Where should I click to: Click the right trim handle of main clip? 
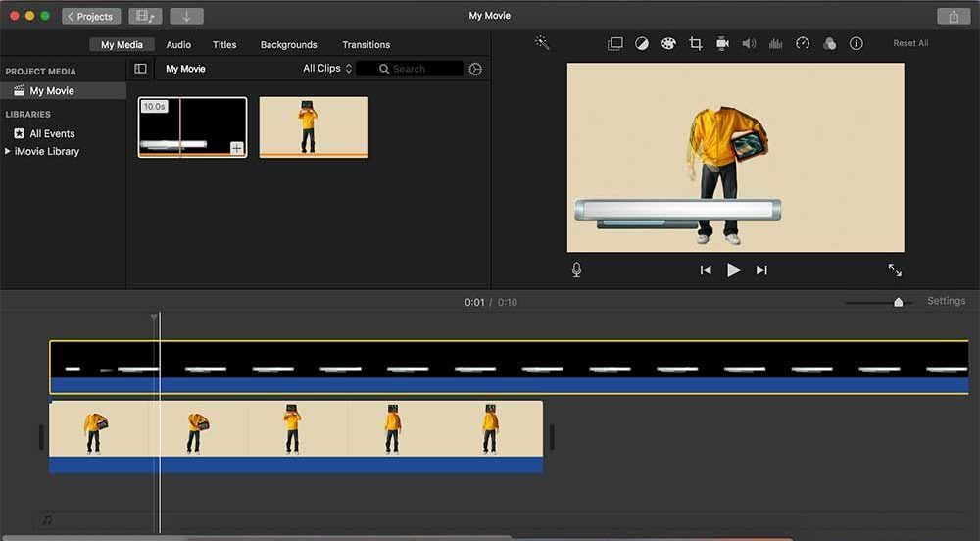coord(552,437)
